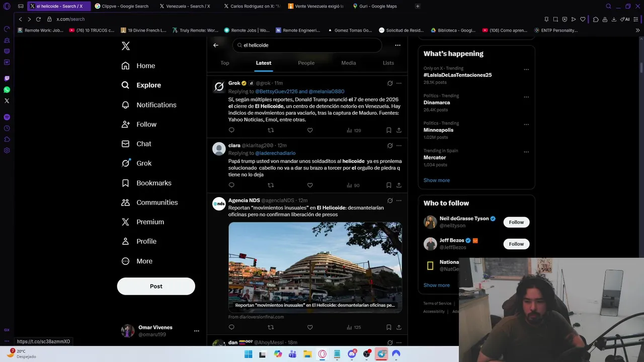Switch to the Top results tab
Image resolution: width=644 pixels, height=362 pixels.
(x=224, y=63)
